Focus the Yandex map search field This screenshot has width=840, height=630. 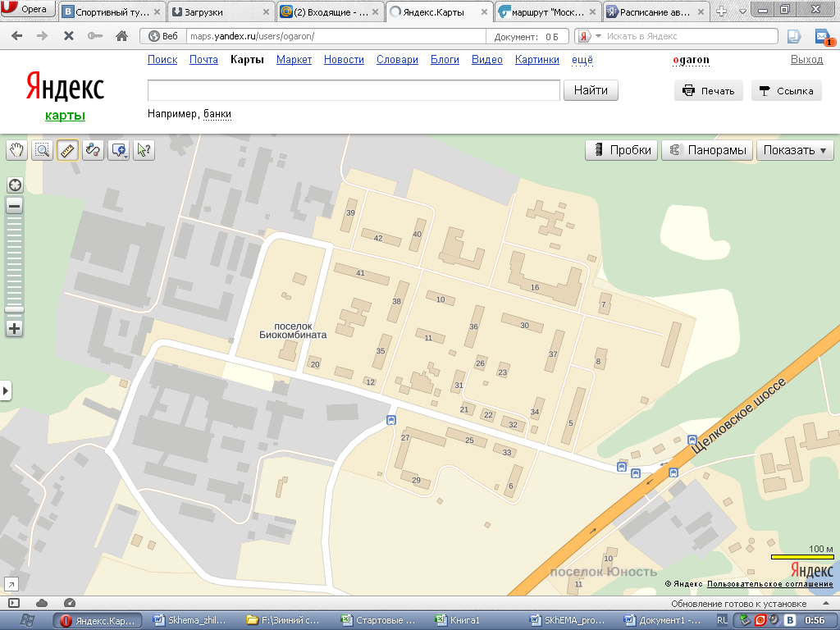tap(354, 90)
